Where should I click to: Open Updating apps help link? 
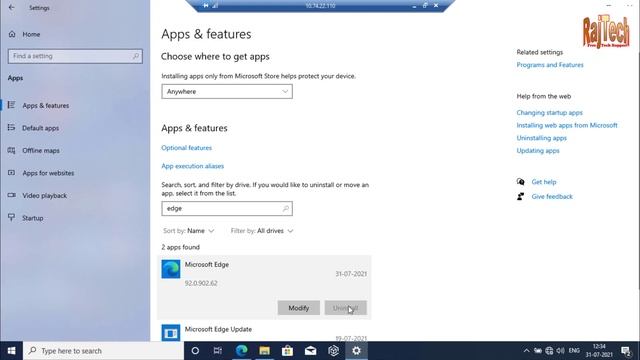538,151
